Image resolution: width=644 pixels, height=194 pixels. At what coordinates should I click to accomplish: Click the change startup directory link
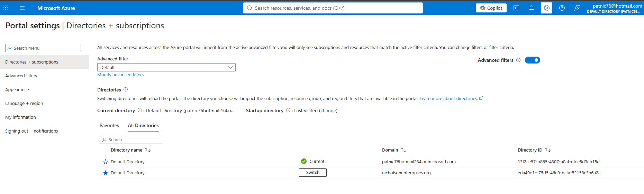click(328, 110)
